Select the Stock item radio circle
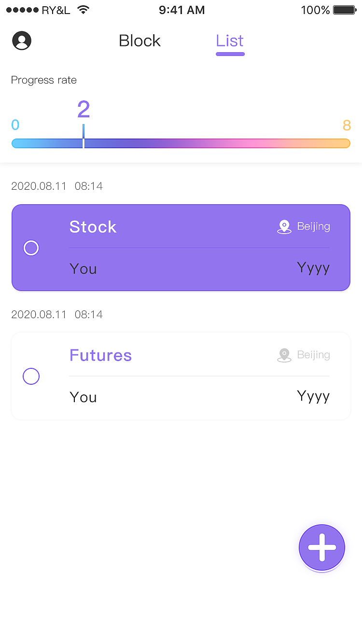 click(x=31, y=248)
